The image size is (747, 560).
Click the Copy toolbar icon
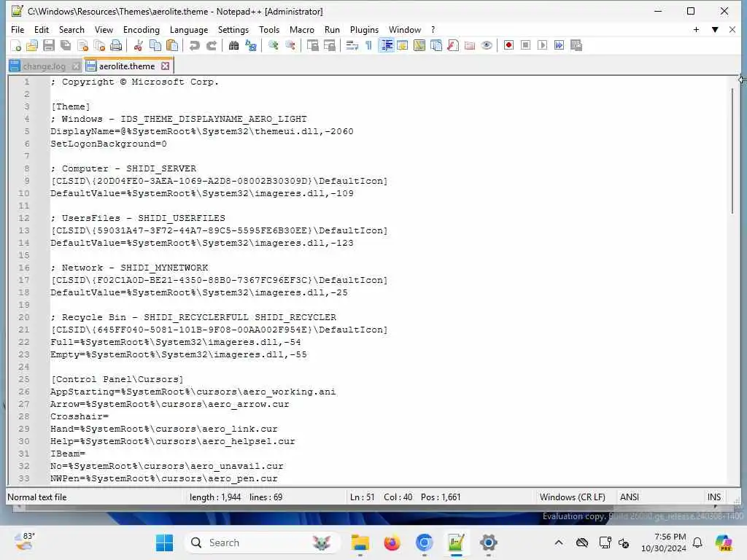155,46
